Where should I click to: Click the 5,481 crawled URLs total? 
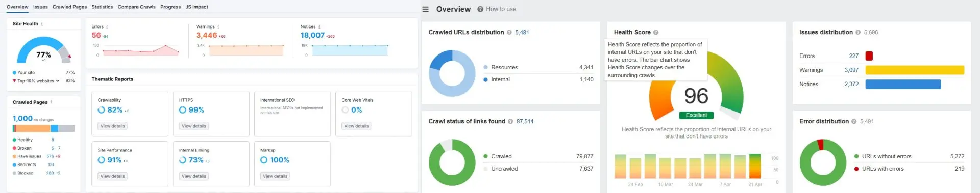522,32
